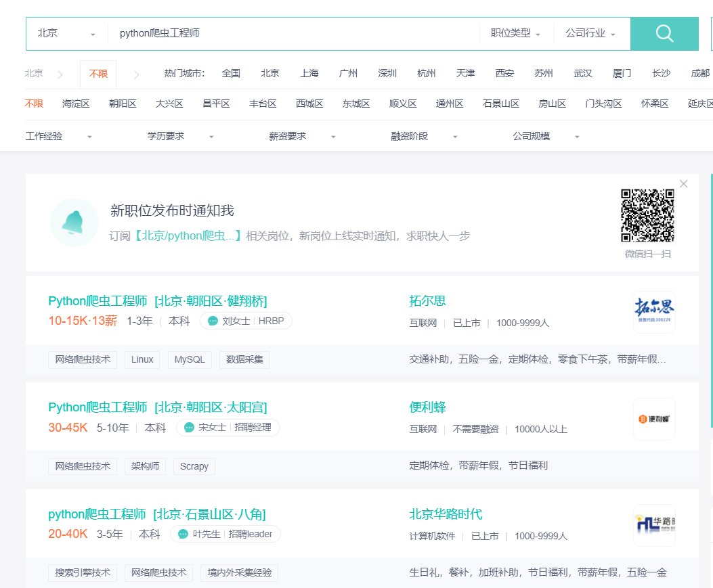Open Python爬虫工程师 太阳宫 job posting
This screenshot has width=713, height=588.
[x=158, y=407]
